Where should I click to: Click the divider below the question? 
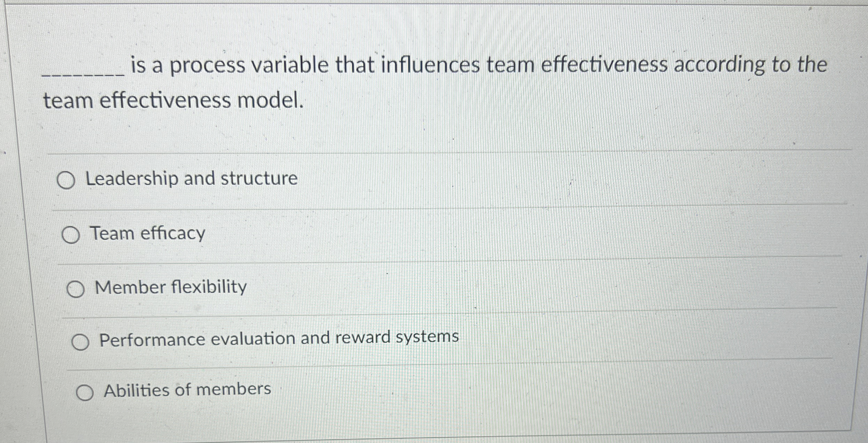pos(421,153)
